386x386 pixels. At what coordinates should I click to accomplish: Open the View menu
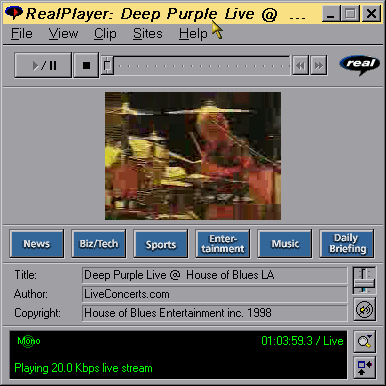tap(63, 34)
